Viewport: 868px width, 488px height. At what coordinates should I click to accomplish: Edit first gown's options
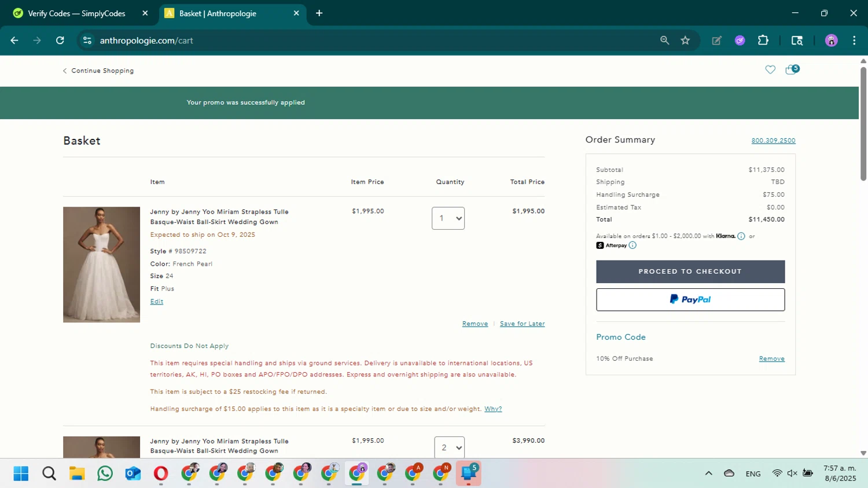[156, 302]
